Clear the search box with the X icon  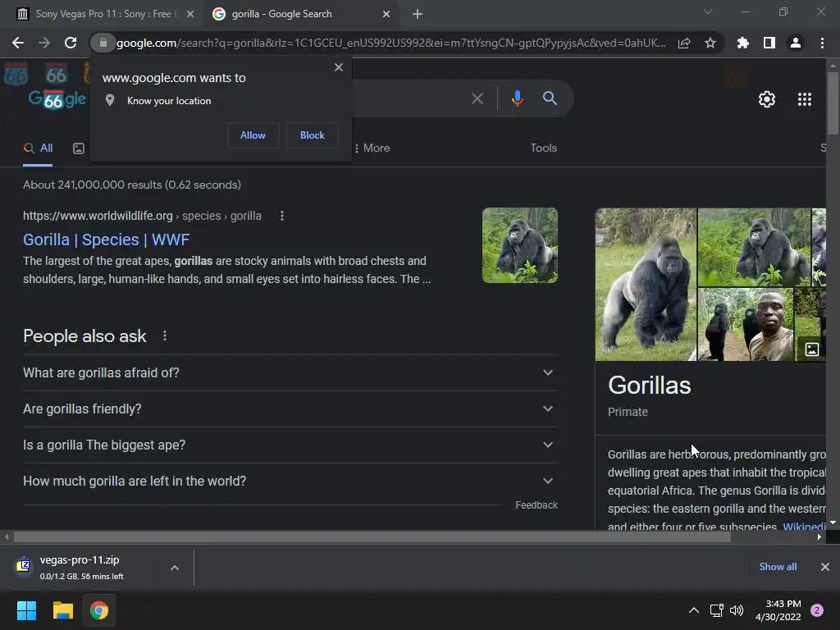477,98
